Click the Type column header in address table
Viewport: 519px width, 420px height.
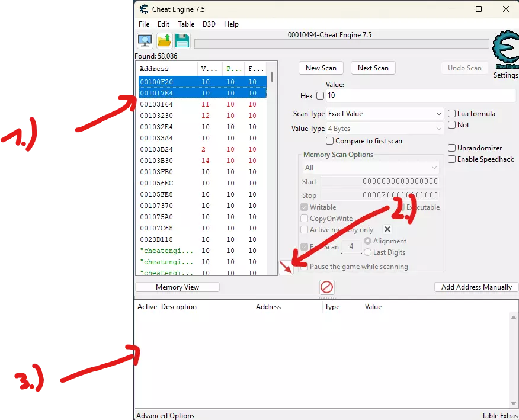pyautogui.click(x=342, y=307)
